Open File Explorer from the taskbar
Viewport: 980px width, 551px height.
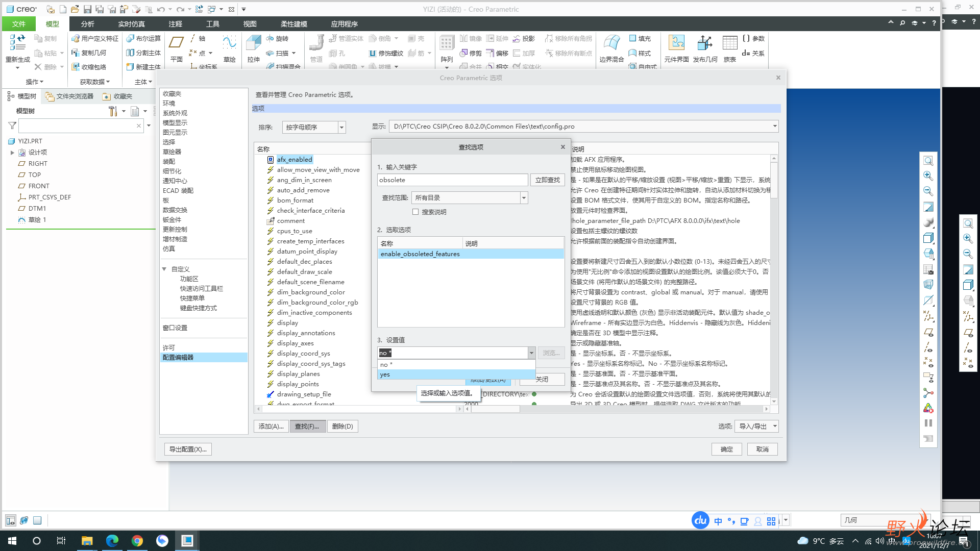tap(87, 541)
